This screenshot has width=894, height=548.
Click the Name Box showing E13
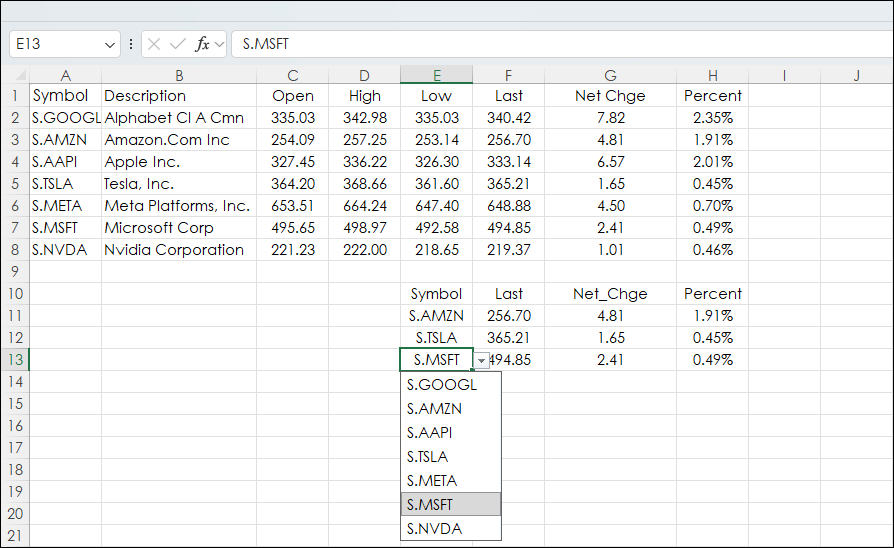click(64, 44)
